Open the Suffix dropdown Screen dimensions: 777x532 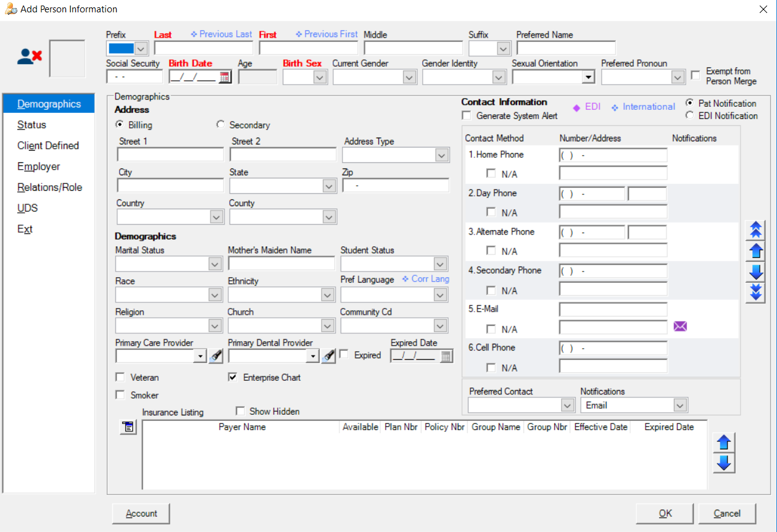[504, 49]
